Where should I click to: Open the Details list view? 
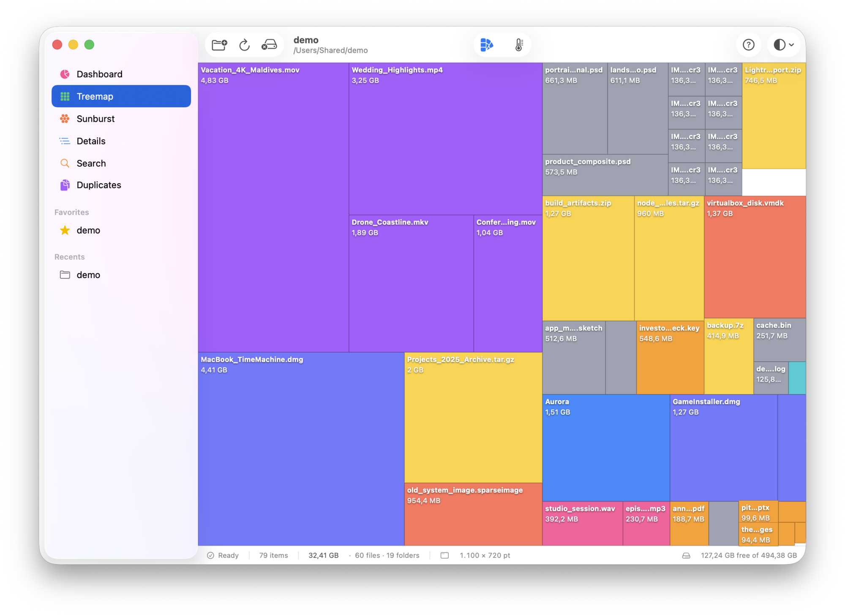tap(121, 141)
